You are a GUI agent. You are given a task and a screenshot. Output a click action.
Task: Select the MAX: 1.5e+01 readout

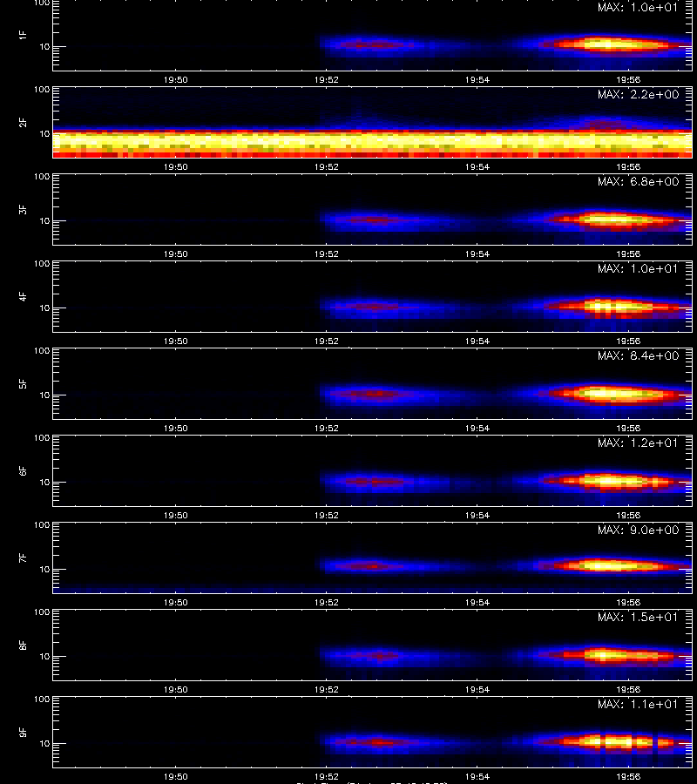pos(638,617)
